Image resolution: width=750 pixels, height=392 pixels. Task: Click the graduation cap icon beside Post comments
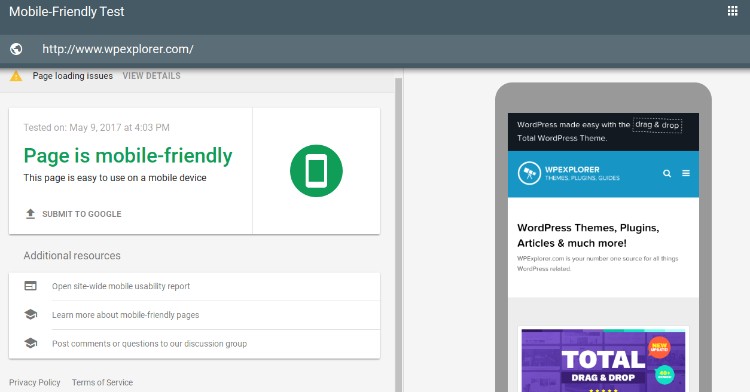point(31,343)
